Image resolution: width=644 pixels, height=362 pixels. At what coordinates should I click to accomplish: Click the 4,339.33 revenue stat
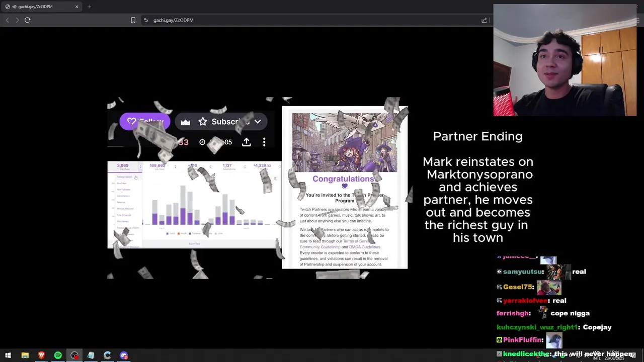[x=263, y=165]
